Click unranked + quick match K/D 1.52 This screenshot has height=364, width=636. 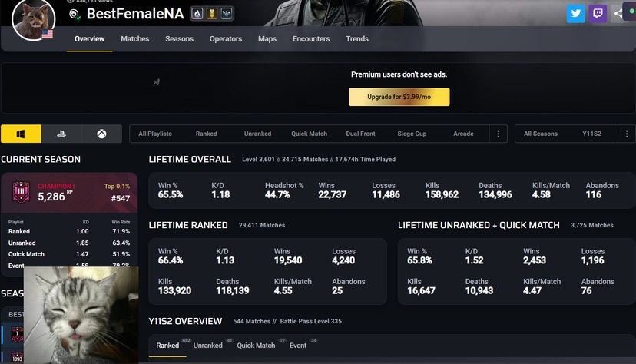[474, 256]
